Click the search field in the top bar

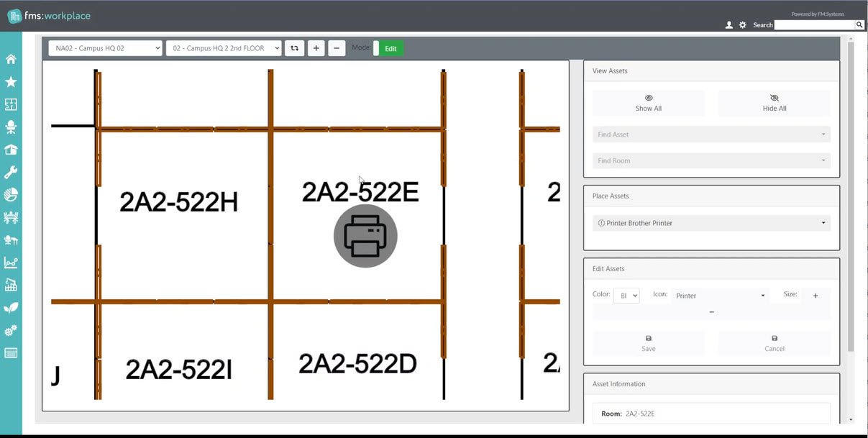tap(816, 24)
